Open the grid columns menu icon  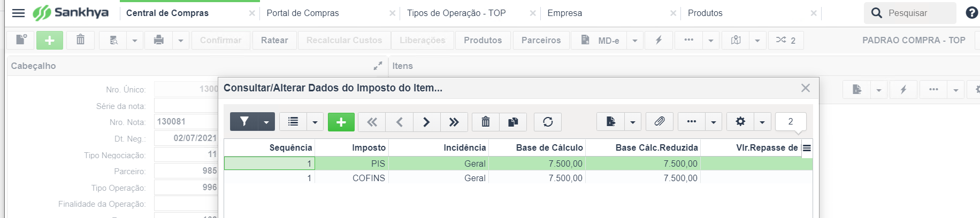[807, 148]
